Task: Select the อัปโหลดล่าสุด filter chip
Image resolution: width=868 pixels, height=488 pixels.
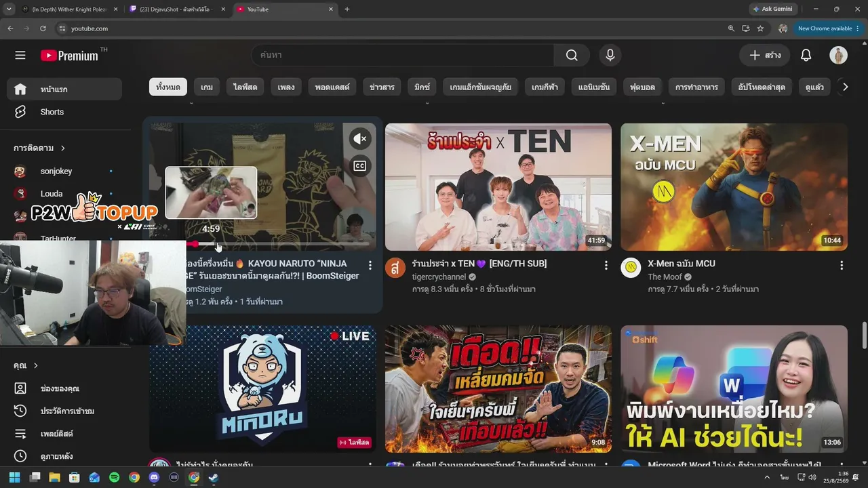Action: tap(762, 87)
